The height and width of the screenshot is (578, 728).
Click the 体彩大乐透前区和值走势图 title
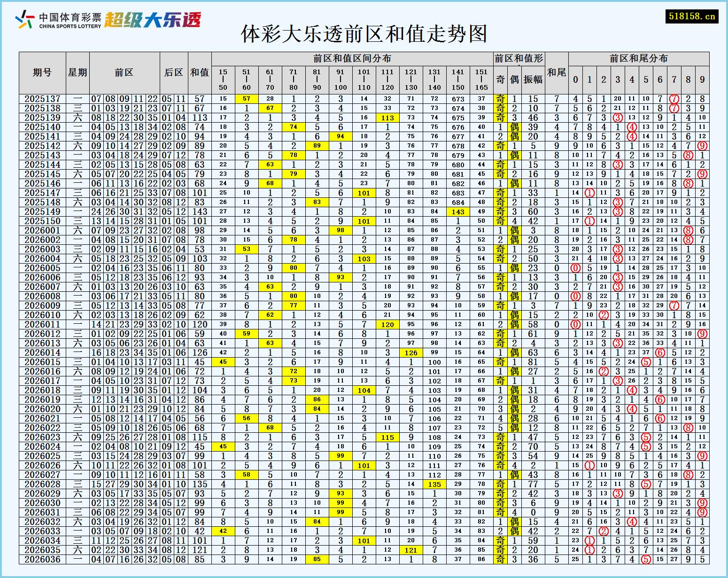(365, 34)
